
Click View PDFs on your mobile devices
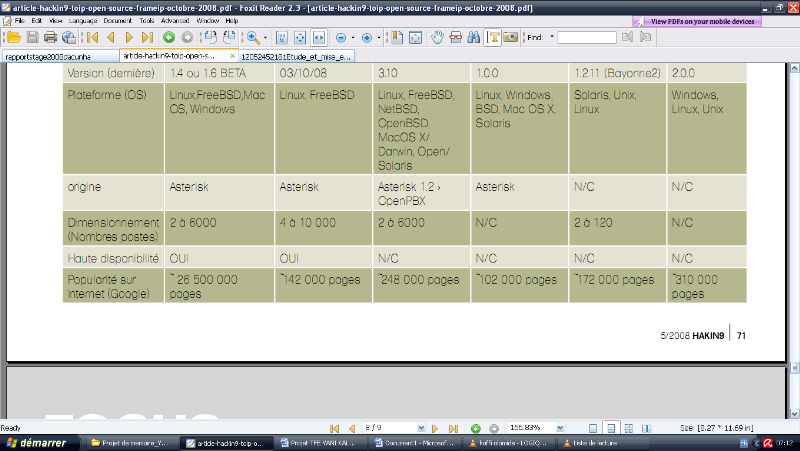pos(697,21)
